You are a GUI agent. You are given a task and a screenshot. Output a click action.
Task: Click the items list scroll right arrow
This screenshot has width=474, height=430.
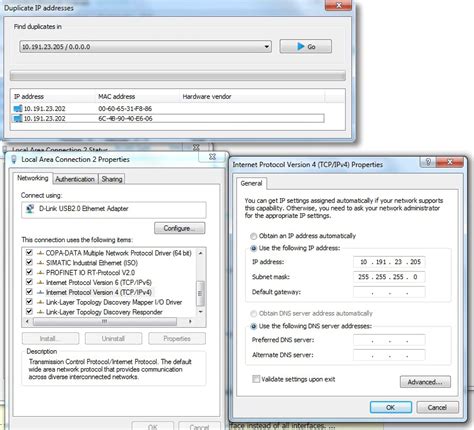tap(190, 322)
